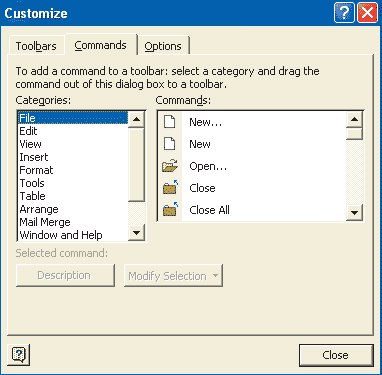Click the New... document icon
This screenshot has height=375, width=382.
coord(170,122)
